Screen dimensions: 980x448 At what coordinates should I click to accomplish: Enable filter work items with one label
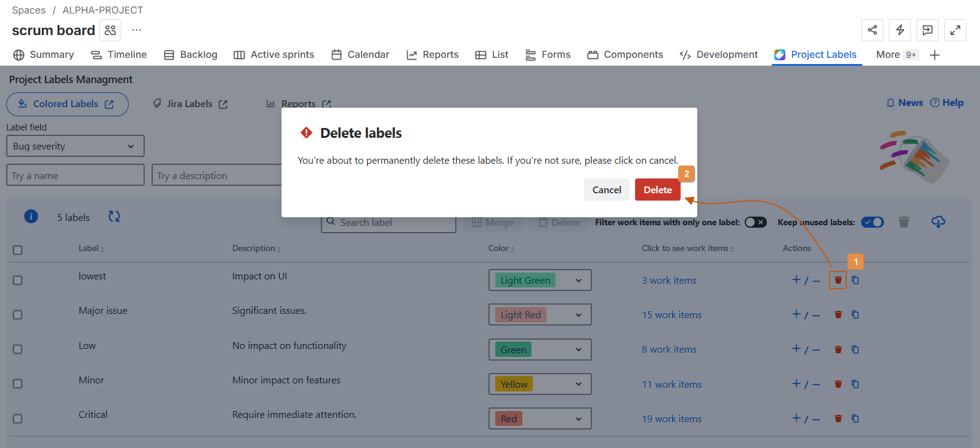point(755,222)
